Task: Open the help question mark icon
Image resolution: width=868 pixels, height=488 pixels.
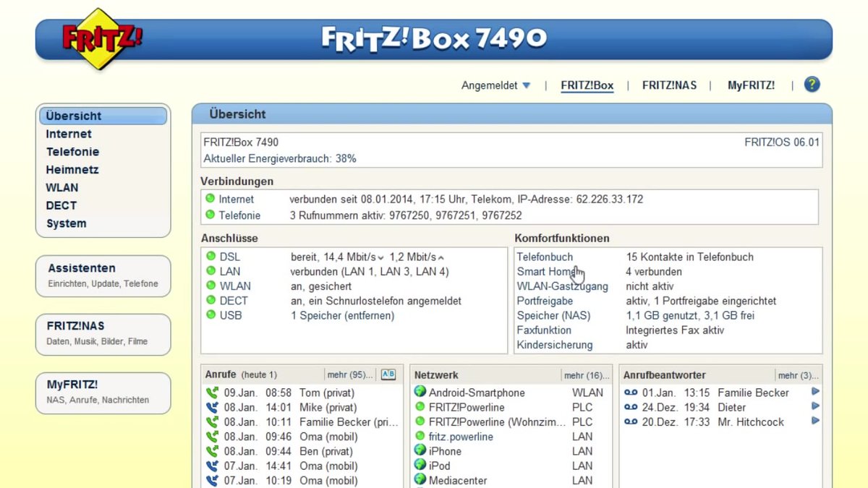Action: tap(812, 85)
